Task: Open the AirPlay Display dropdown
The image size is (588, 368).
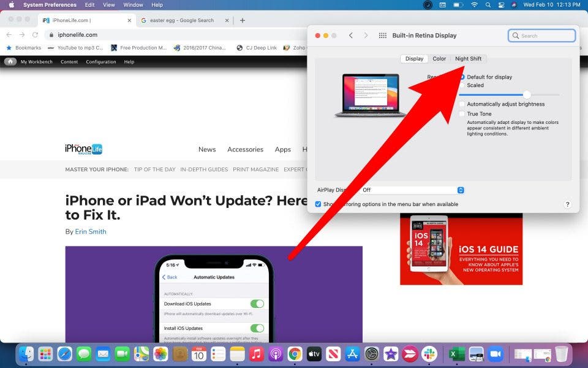Action: (x=461, y=190)
